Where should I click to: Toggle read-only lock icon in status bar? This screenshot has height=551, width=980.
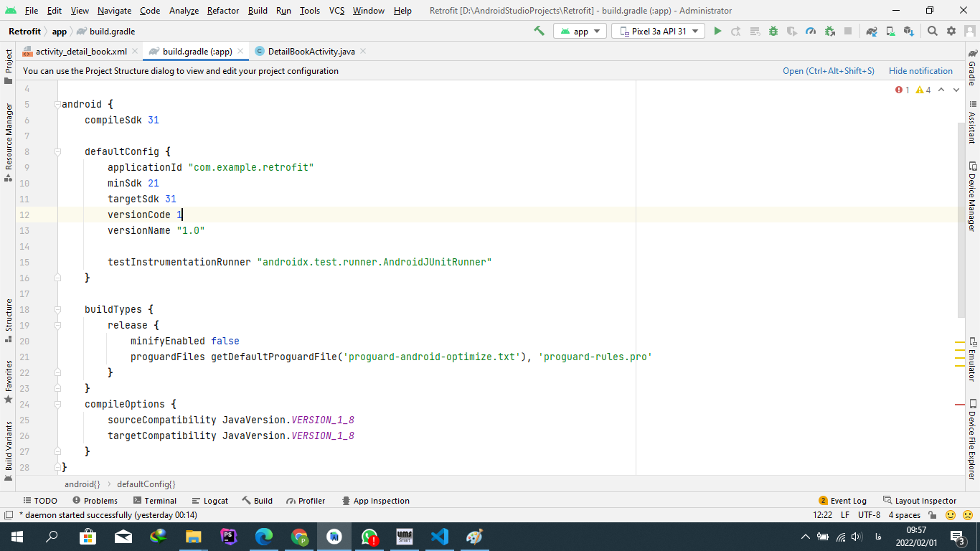pos(933,515)
